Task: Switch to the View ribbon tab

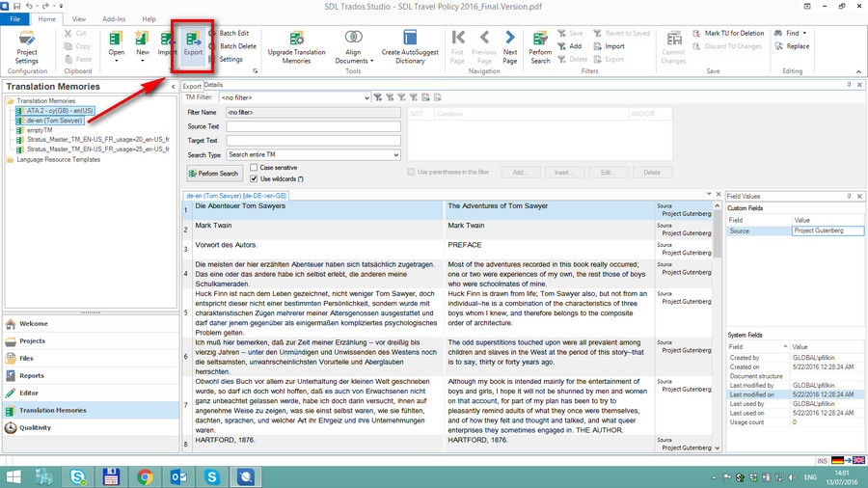Action: pyautogui.click(x=79, y=19)
